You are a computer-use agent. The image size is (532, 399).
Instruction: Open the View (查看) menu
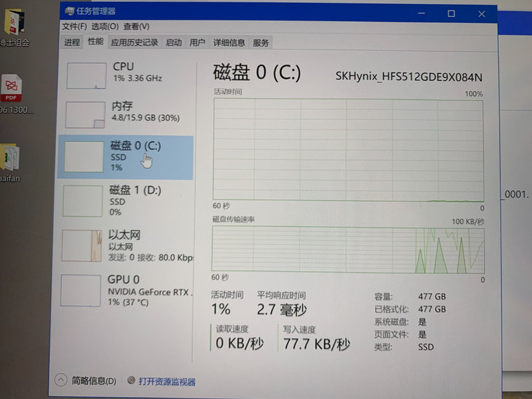[x=136, y=27]
